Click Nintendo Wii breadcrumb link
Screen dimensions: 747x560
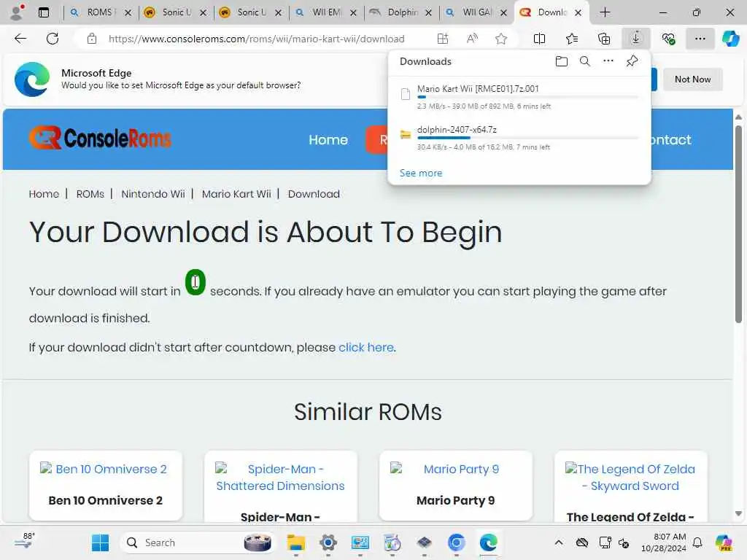(x=153, y=194)
